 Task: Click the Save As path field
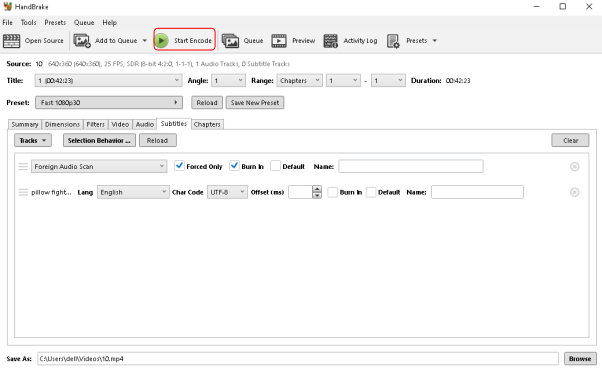coord(298,359)
